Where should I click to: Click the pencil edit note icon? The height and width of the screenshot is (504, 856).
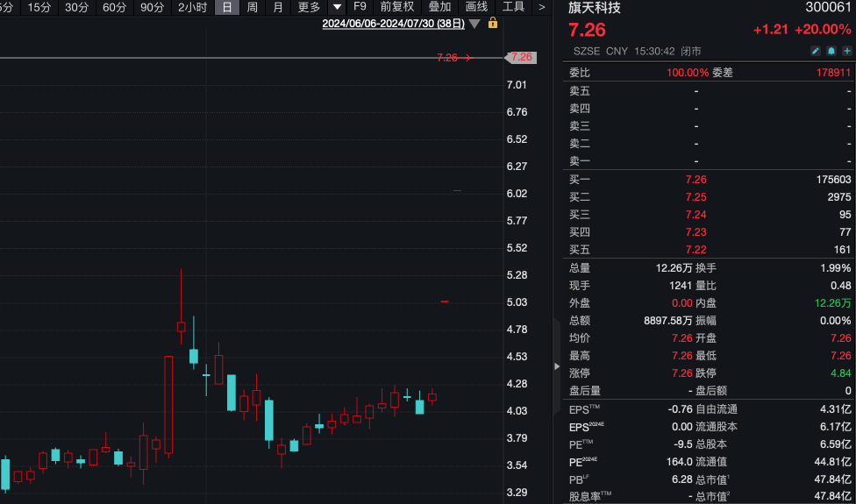pos(815,52)
